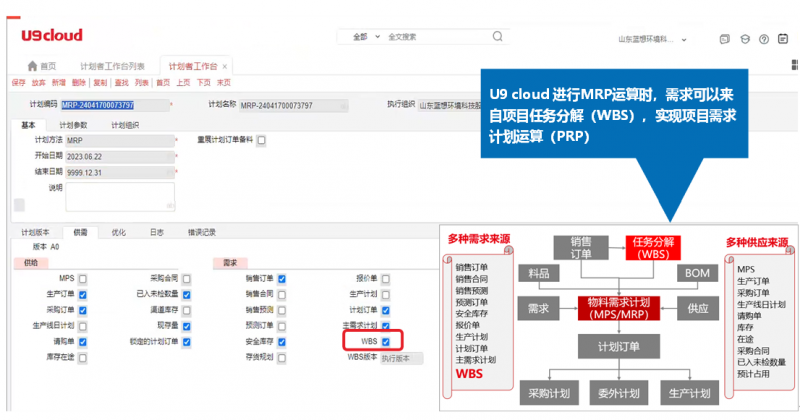Click the home icon in the tab bar
The height and width of the screenshot is (420, 800).
tap(33, 66)
